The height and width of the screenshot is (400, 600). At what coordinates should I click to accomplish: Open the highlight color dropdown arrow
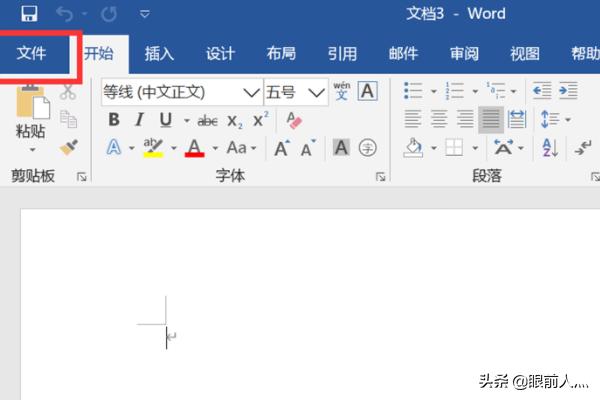point(174,148)
